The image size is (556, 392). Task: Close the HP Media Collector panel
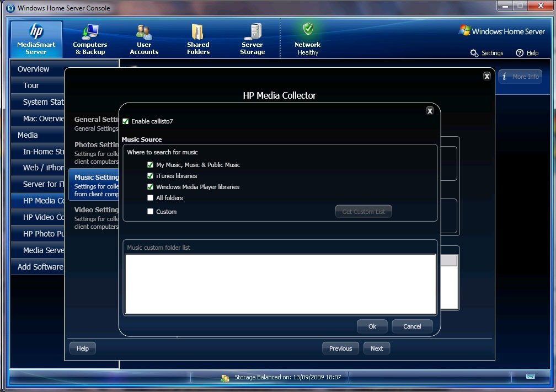pyautogui.click(x=487, y=76)
